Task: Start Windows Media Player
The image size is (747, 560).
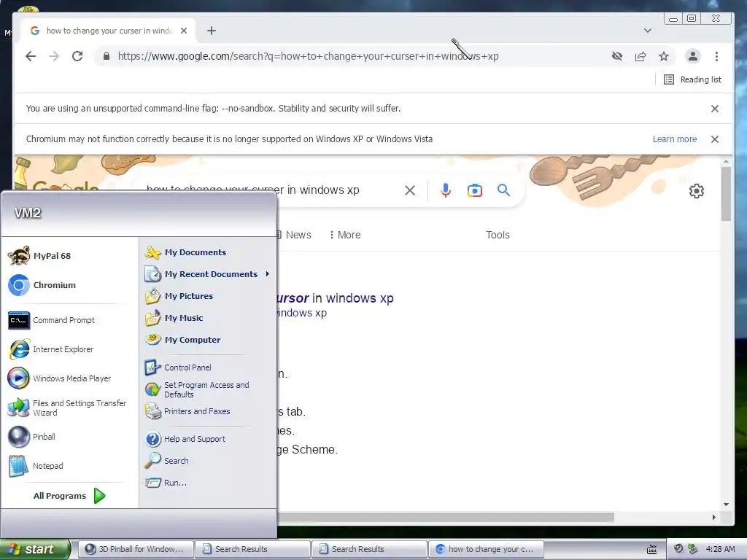Action: tap(60, 378)
